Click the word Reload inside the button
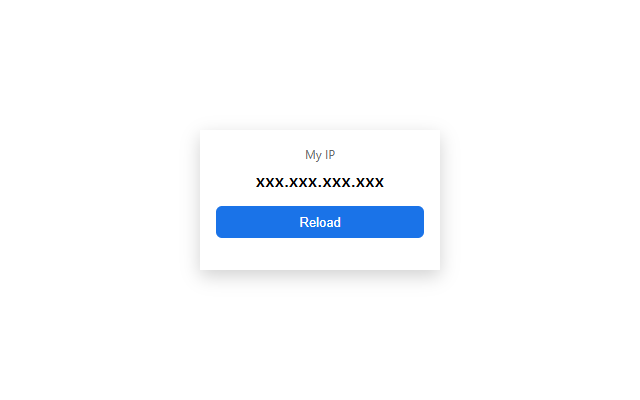Viewport: 640px width, 400px height. point(320,222)
